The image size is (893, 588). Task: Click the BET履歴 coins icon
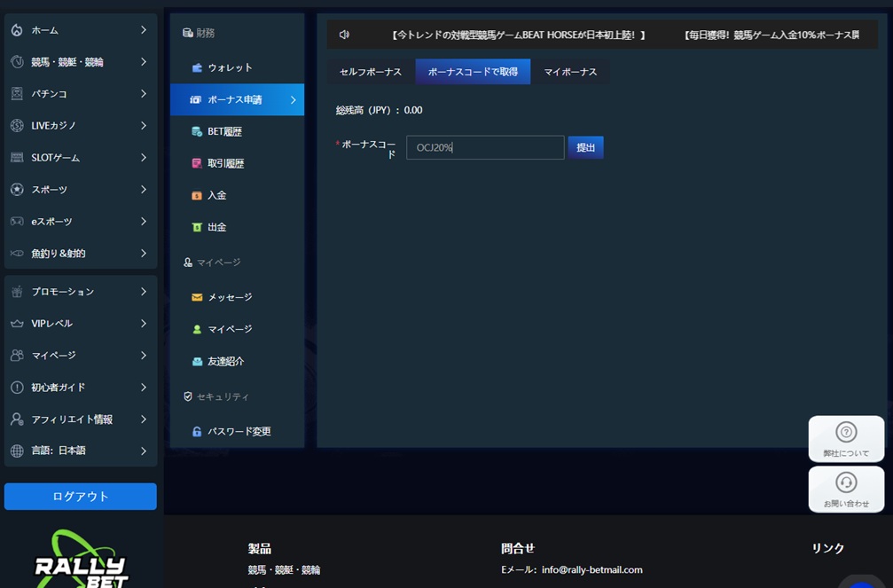(197, 131)
